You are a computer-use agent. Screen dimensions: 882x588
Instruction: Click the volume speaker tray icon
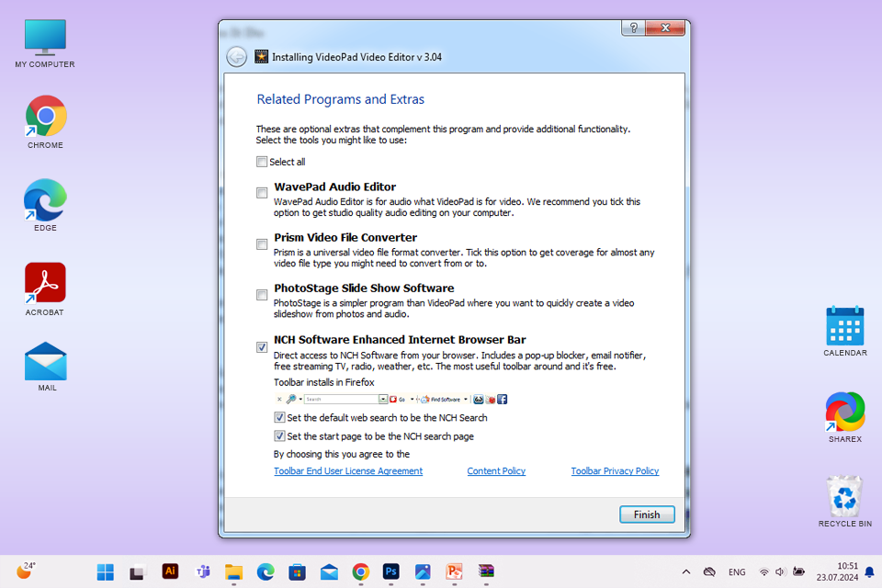(x=780, y=572)
